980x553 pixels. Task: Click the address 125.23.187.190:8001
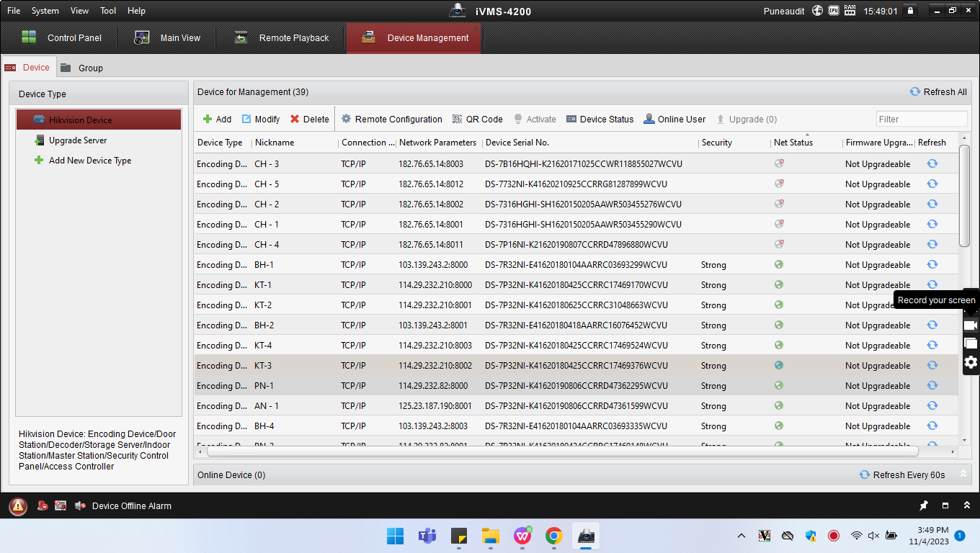435,406
